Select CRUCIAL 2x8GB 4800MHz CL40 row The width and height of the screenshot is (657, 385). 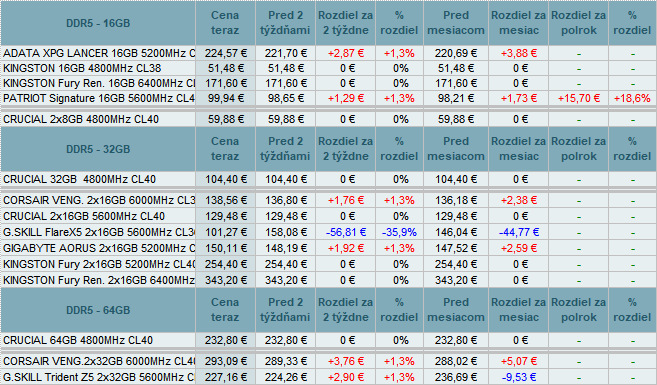pos(328,119)
